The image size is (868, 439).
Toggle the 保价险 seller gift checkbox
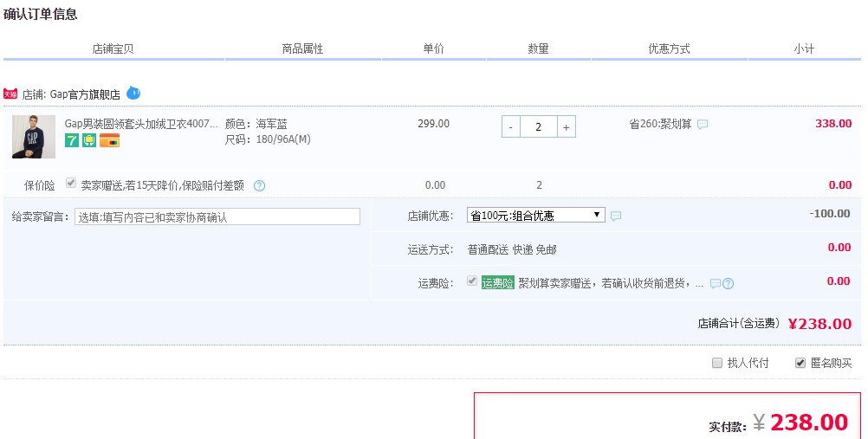tap(71, 184)
